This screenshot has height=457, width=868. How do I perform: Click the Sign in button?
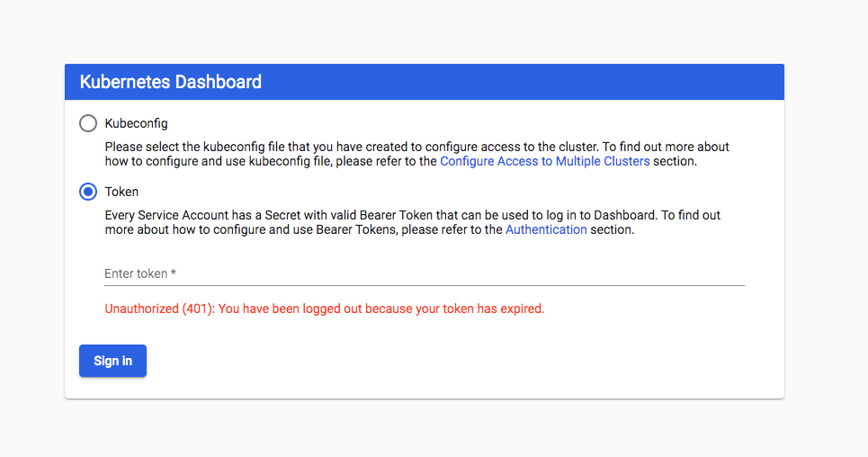pos(113,361)
